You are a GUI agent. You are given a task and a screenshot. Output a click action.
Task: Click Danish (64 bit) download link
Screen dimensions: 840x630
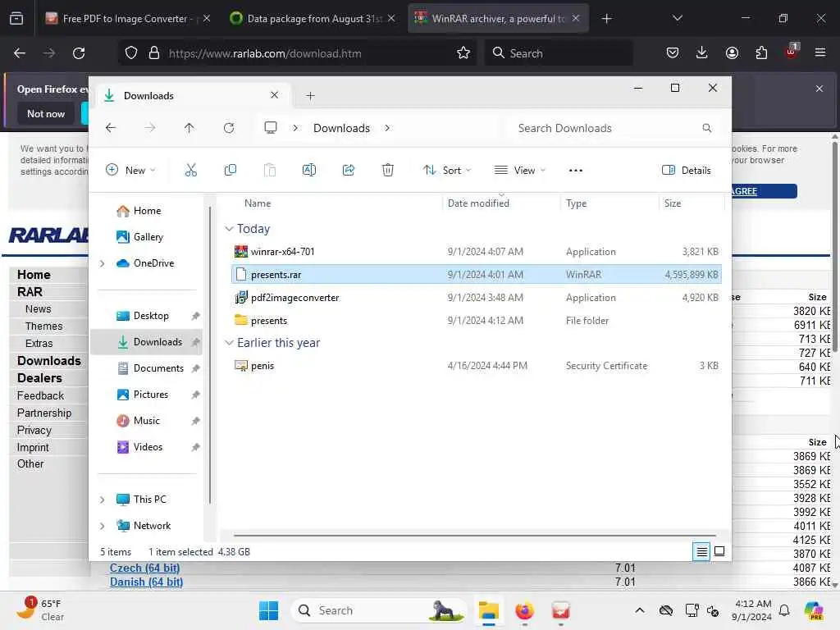click(146, 582)
